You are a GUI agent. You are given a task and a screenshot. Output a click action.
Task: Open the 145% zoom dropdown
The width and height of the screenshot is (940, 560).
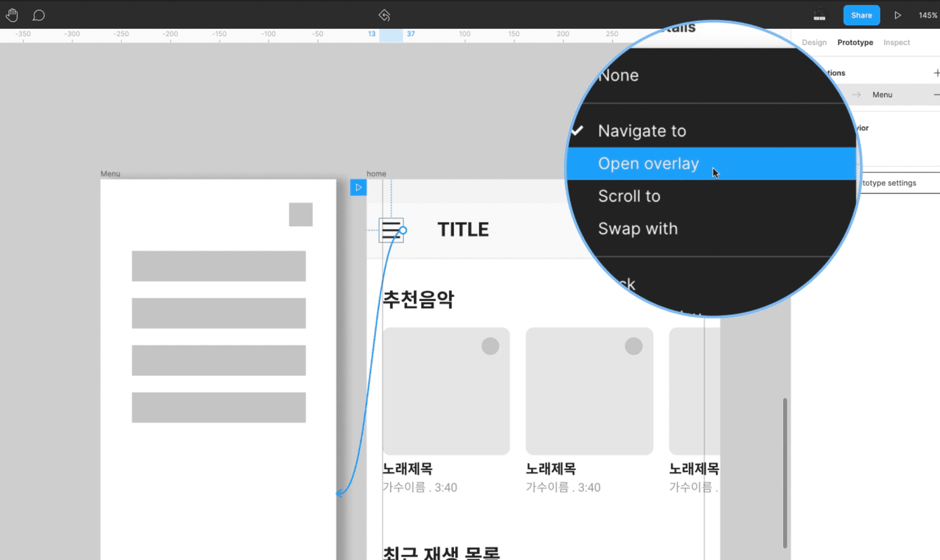coord(928,15)
